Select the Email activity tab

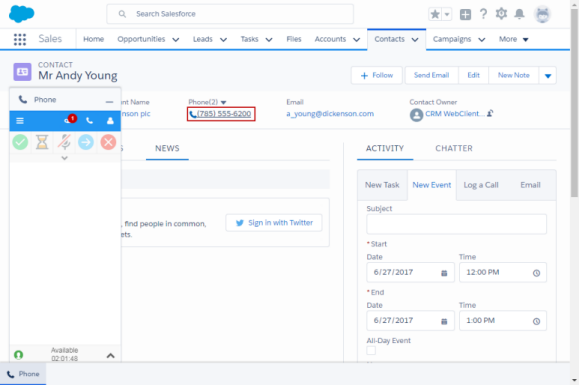(530, 185)
